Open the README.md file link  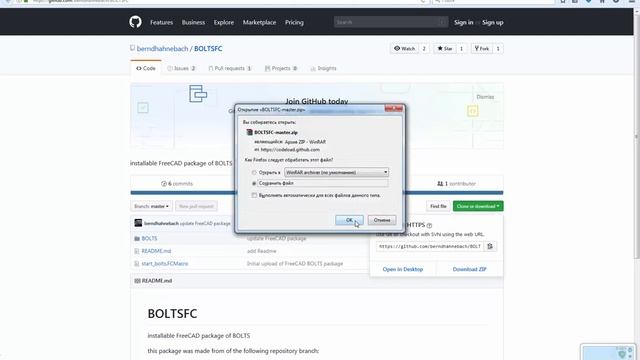click(x=156, y=251)
